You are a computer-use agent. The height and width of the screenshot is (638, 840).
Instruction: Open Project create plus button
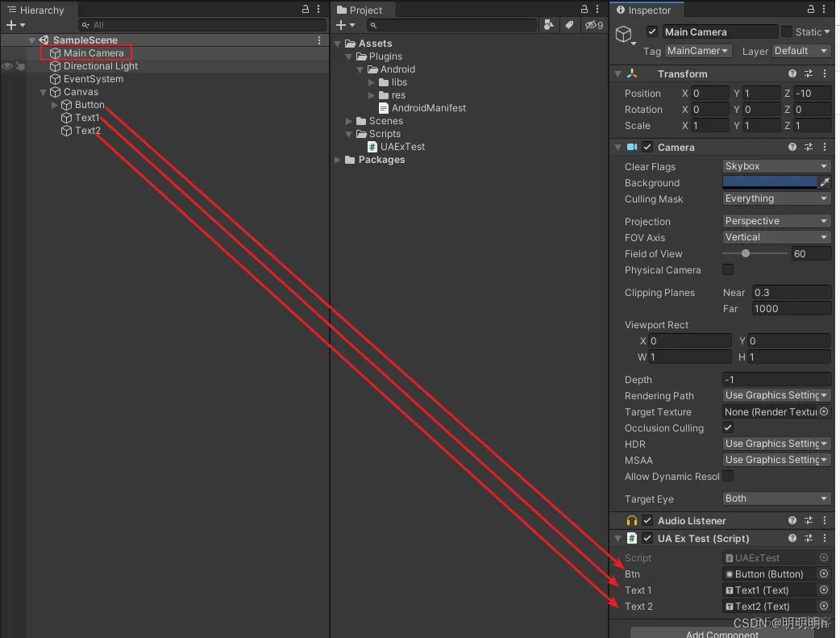[x=345, y=25]
